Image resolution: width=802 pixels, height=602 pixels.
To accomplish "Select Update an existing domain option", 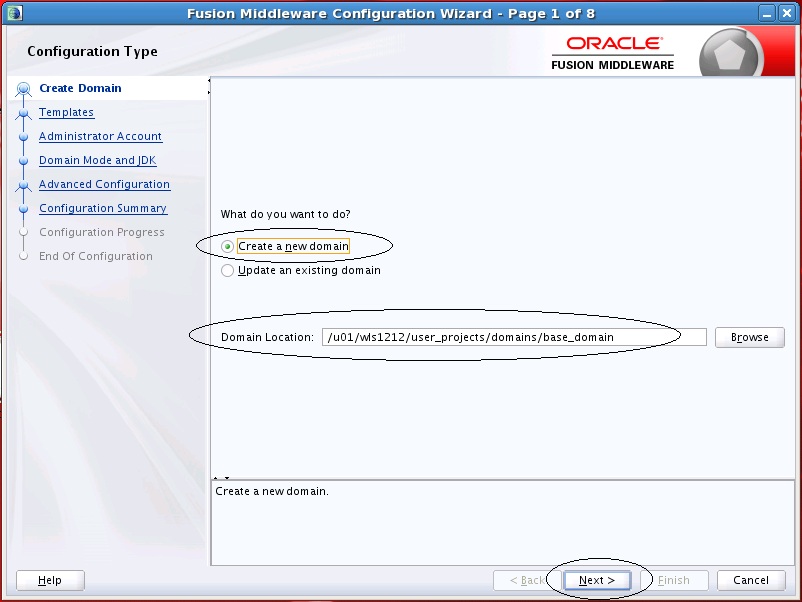I will click(228, 270).
